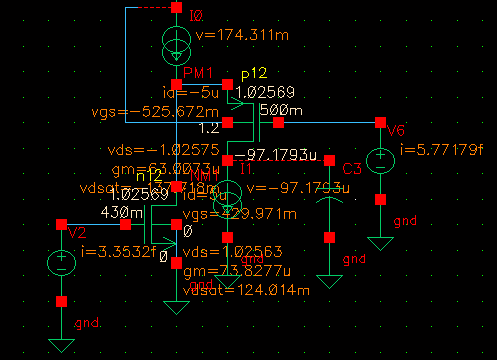497x360 pixels.
Task: Click the i=5.77179f current label
Action: [x=442, y=150]
